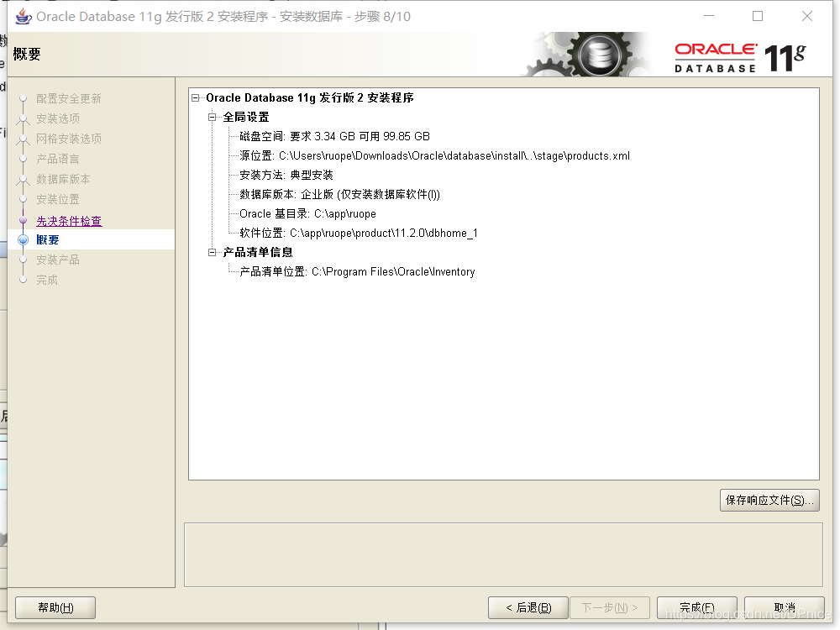Click the 网格安装选项 step label
840x630 pixels.
pos(69,139)
